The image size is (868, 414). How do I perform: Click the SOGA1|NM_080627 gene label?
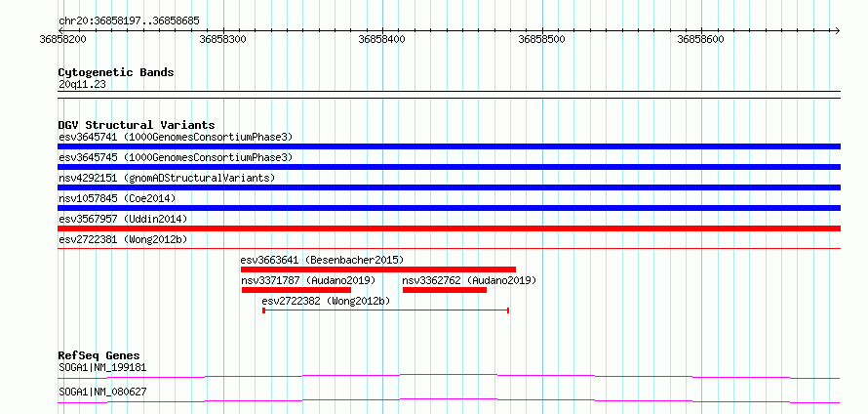[x=102, y=393]
